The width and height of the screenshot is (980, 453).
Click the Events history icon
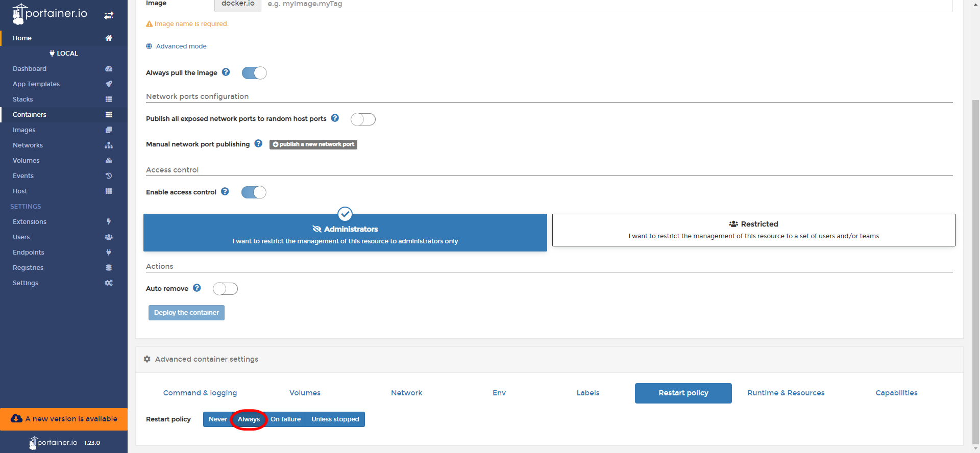click(x=109, y=175)
